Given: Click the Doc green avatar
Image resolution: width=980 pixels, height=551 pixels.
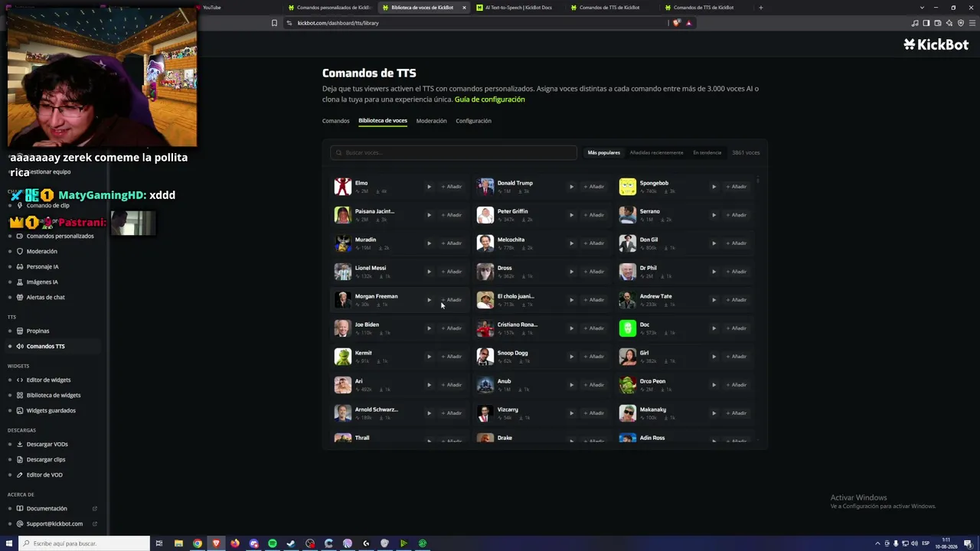Looking at the screenshot, I should pyautogui.click(x=628, y=328).
